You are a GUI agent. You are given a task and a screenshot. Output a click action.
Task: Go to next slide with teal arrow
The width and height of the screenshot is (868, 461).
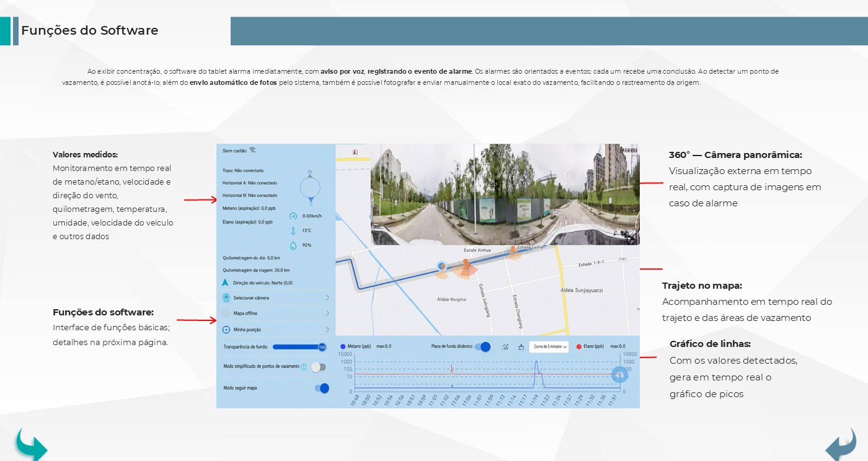pyautogui.click(x=31, y=444)
